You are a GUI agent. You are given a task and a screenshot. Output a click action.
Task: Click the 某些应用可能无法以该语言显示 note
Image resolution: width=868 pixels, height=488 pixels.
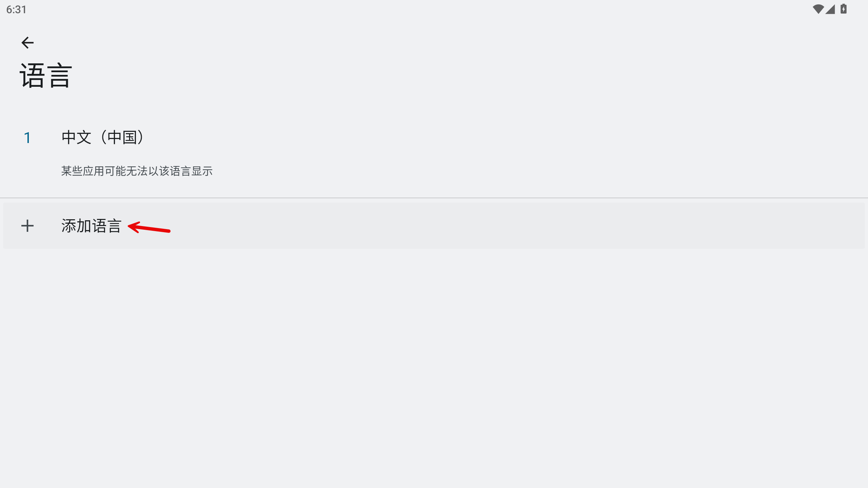coord(137,171)
